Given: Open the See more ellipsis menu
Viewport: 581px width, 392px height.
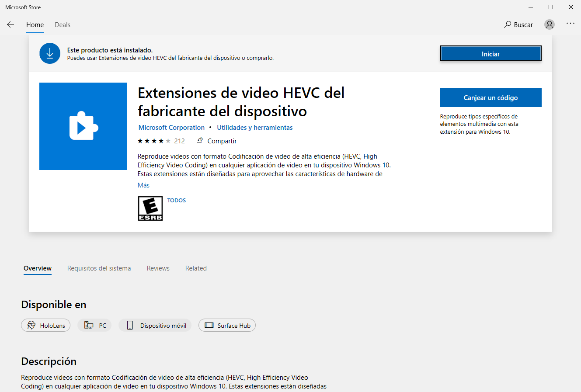Looking at the screenshot, I should (x=570, y=24).
